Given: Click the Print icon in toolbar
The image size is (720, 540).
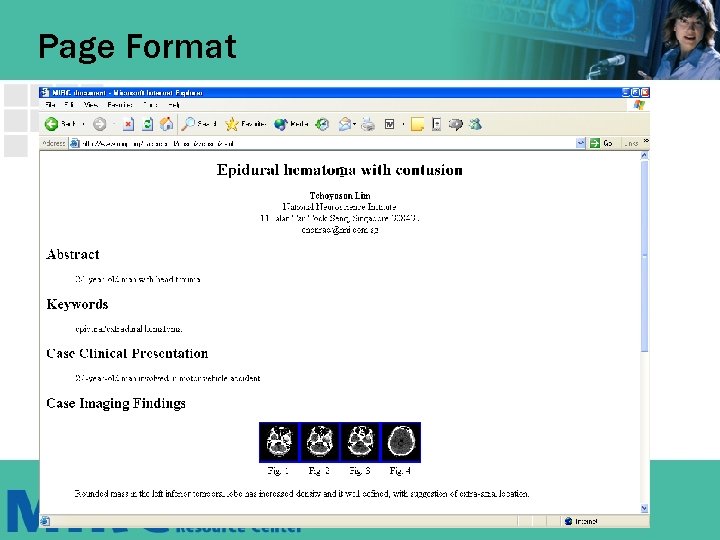Looking at the screenshot, I should click(x=368, y=124).
